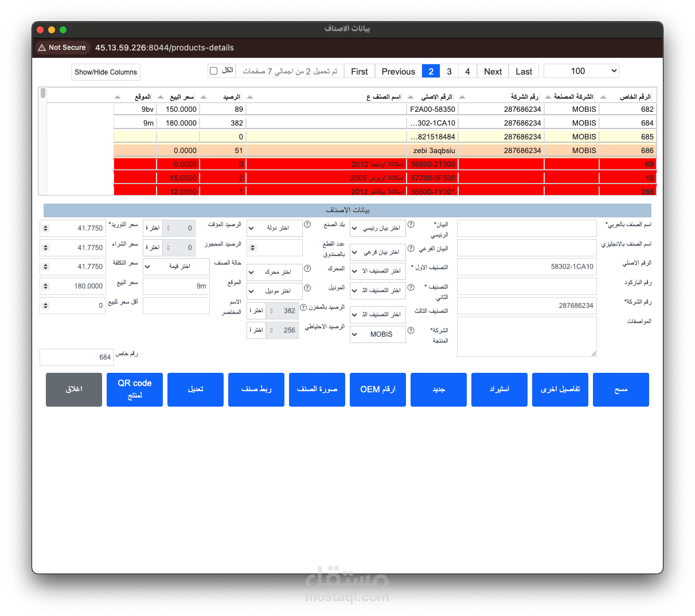
Task: Click help icon beside الموديل
Action: coord(307,288)
